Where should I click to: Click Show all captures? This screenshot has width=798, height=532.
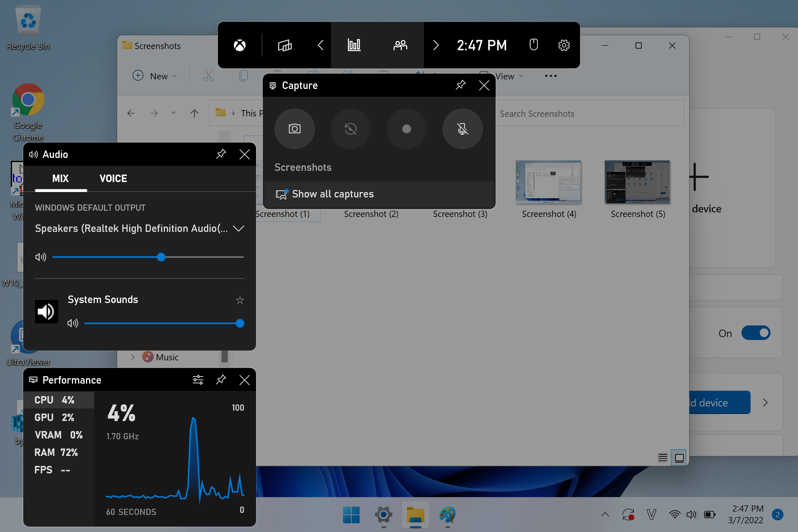(x=379, y=194)
